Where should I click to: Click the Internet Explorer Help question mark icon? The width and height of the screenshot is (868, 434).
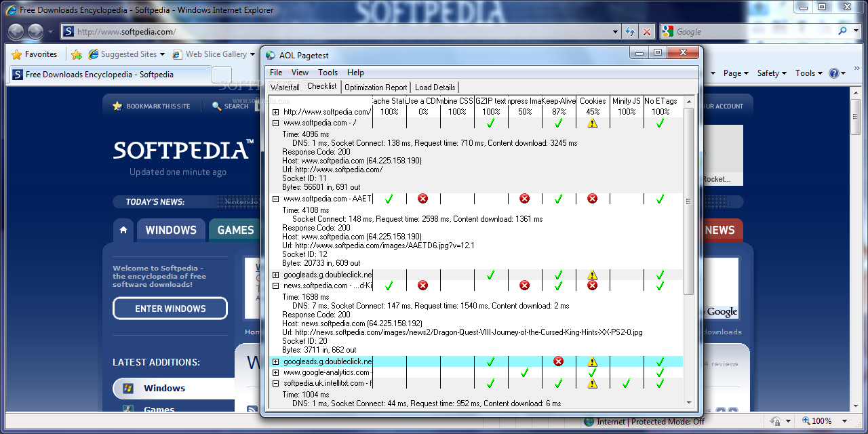tap(834, 73)
